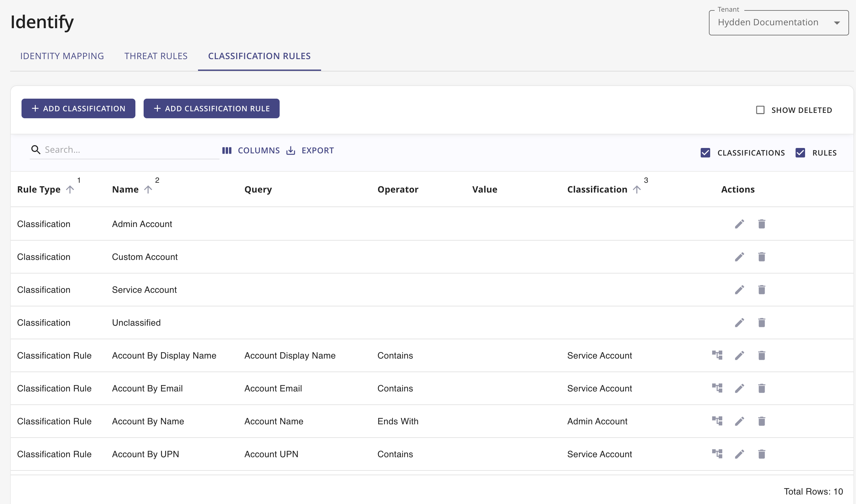Open hierarchy icon for Account By Display Name
Viewport: 856px width, 504px height.
point(717,355)
